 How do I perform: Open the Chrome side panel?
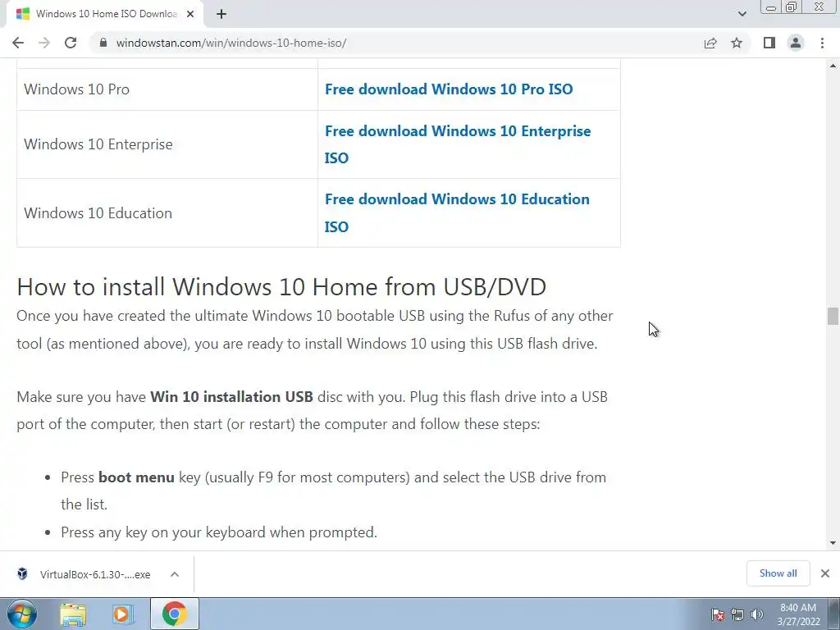click(769, 43)
